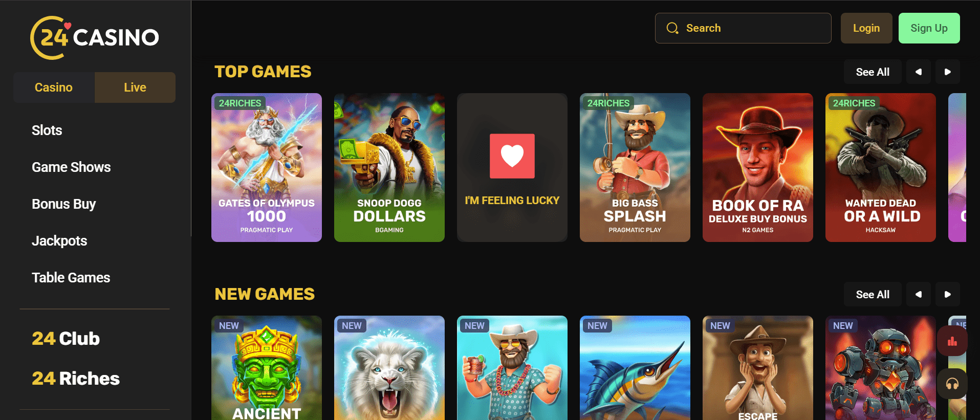Click See All for Top Games

tap(873, 72)
